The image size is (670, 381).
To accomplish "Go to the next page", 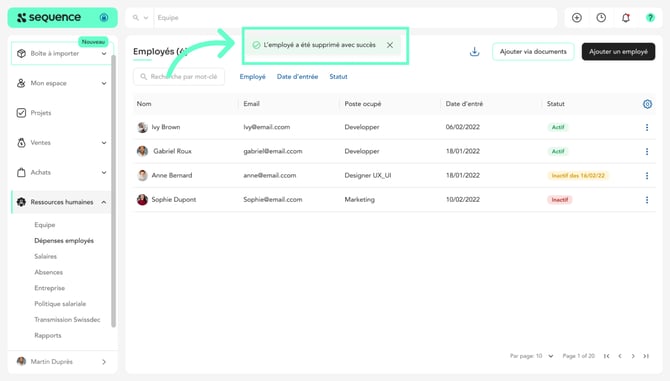I will (x=633, y=356).
